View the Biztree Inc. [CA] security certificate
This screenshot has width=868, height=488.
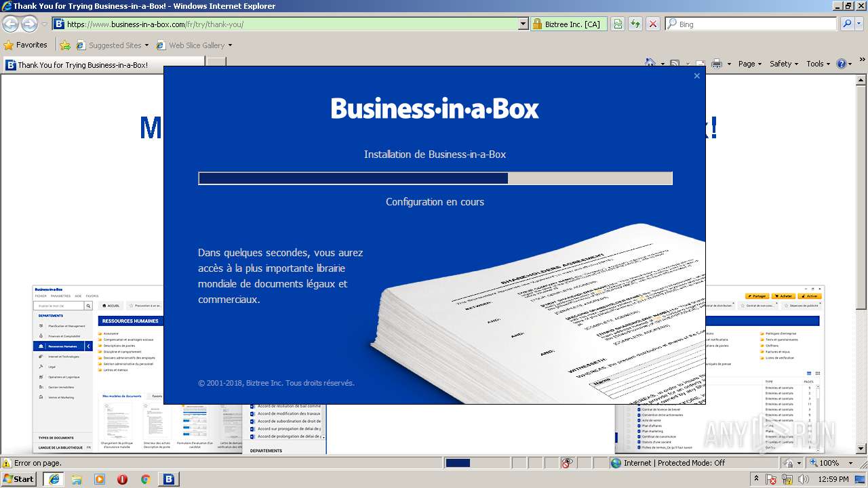568,24
